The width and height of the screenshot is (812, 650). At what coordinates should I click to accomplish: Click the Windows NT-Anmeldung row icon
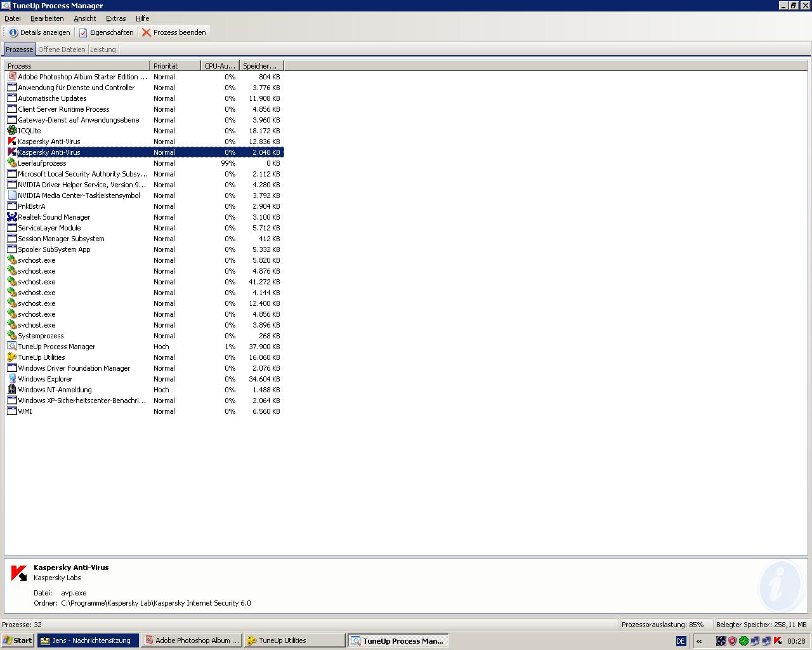(x=12, y=390)
